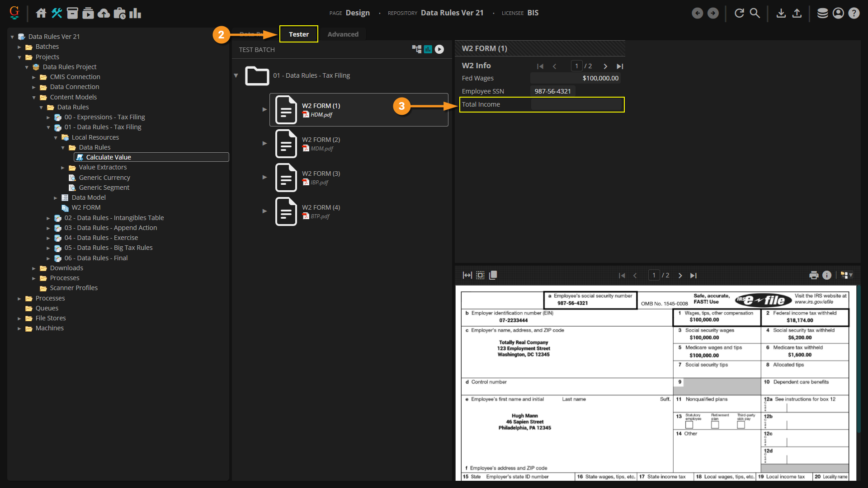Click the Total Income input field
The height and width of the screenshot is (488, 868).
(576, 104)
